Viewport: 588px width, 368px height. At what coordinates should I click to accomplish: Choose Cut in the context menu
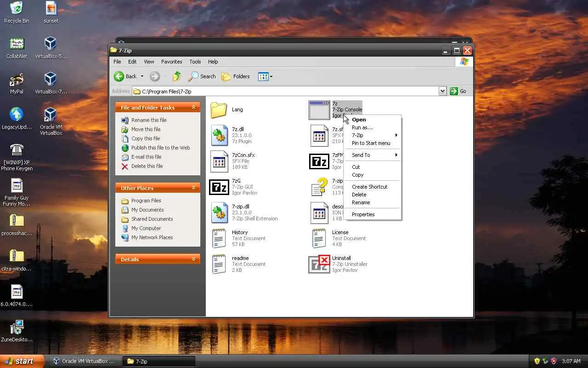tap(372, 167)
